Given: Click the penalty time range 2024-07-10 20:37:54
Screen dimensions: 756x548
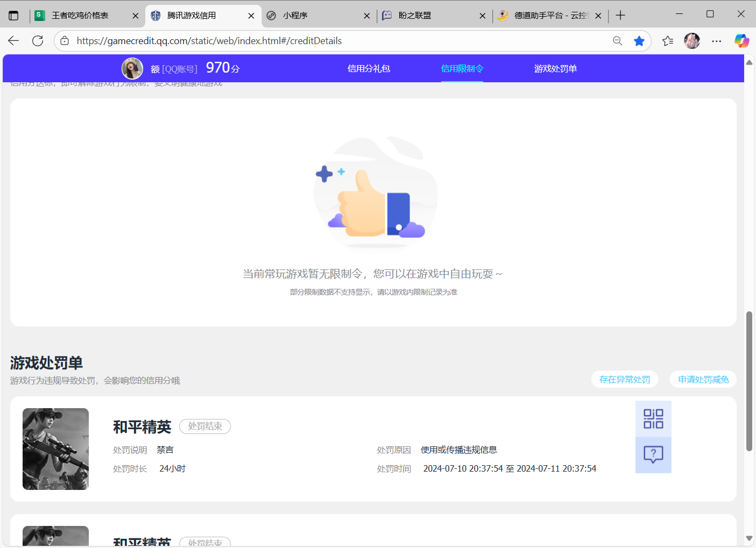Looking at the screenshot, I should click(510, 468).
